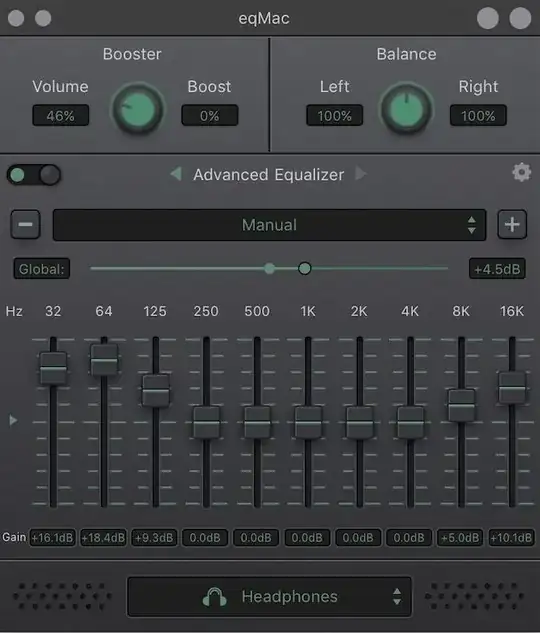Click the 2K 0.0dB gain field

tap(358, 538)
